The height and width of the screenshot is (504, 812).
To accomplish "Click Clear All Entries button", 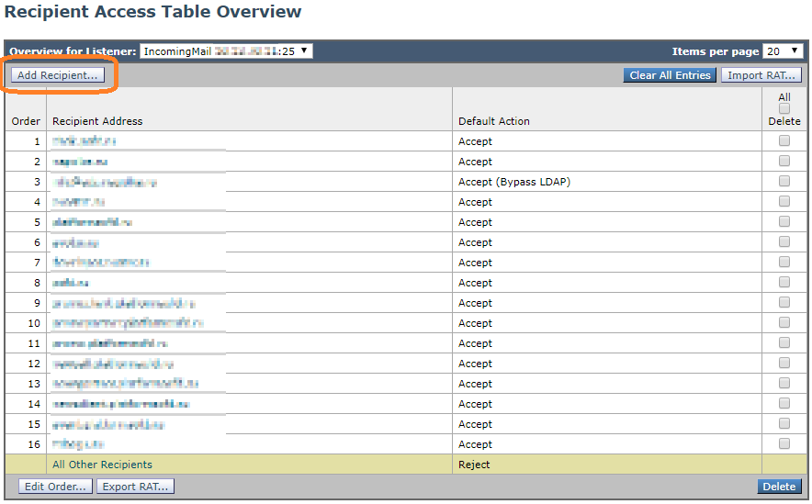I will (670, 75).
